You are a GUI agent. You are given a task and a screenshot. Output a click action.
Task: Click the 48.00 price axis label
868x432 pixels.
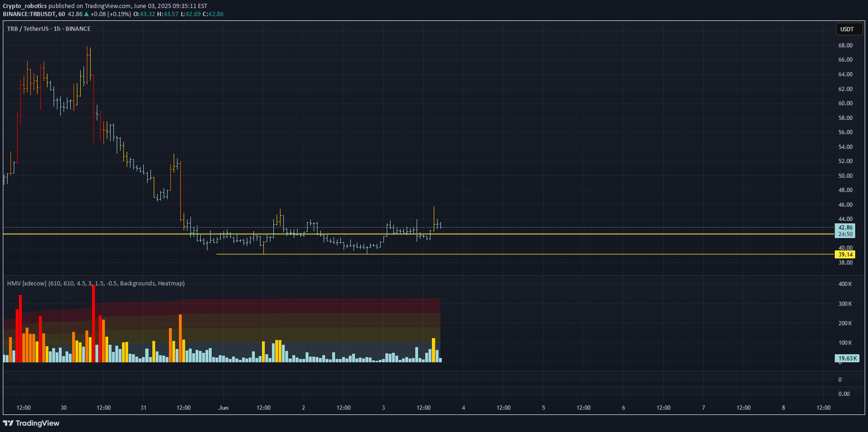tap(845, 190)
